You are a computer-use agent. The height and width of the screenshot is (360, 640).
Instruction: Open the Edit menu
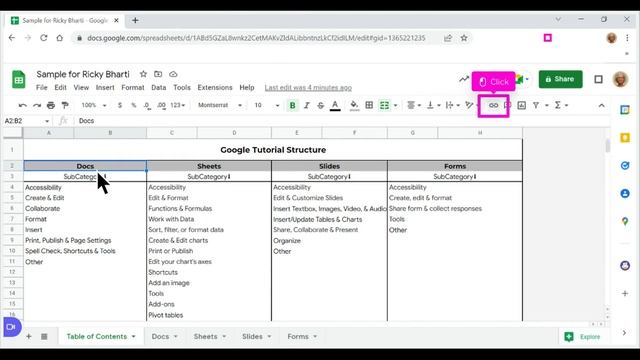point(60,87)
